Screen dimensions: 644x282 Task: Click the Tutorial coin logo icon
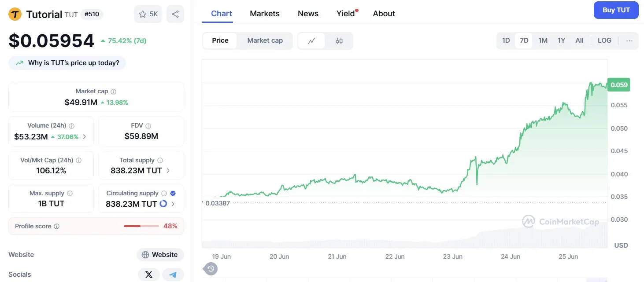tap(15, 14)
